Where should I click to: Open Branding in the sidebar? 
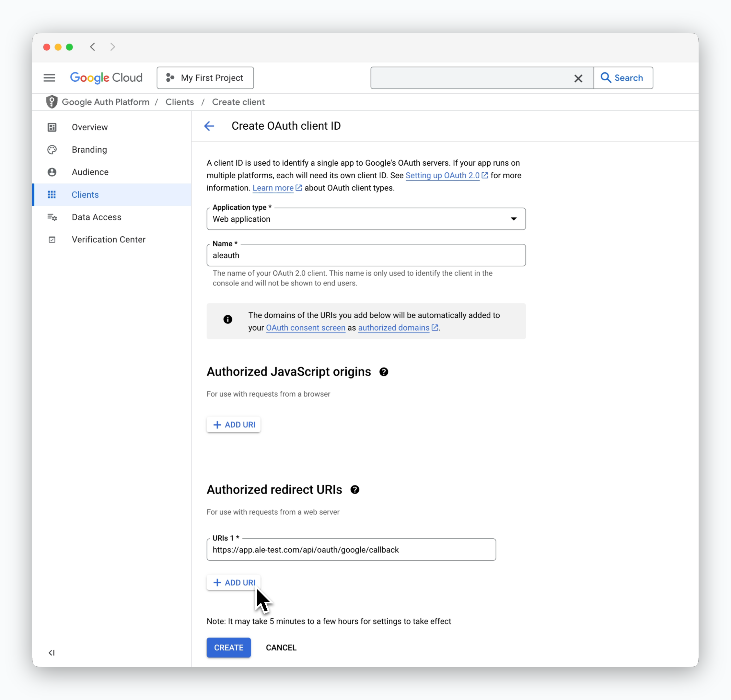point(112,149)
